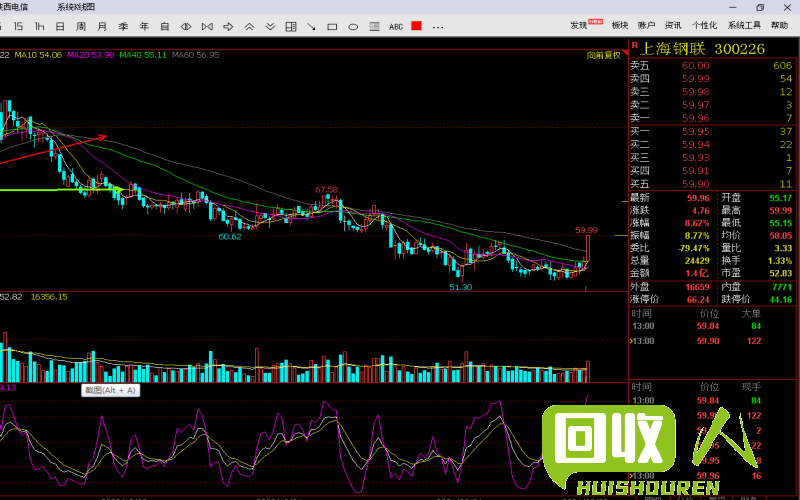Select the ellipse drawing tool
Viewport: 800px width, 500px height.
pos(353,27)
